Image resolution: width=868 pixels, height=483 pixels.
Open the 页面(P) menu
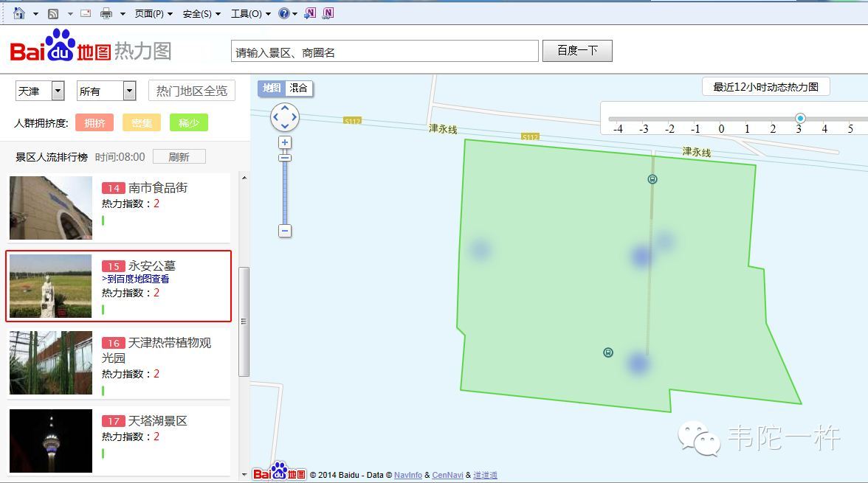coord(154,14)
